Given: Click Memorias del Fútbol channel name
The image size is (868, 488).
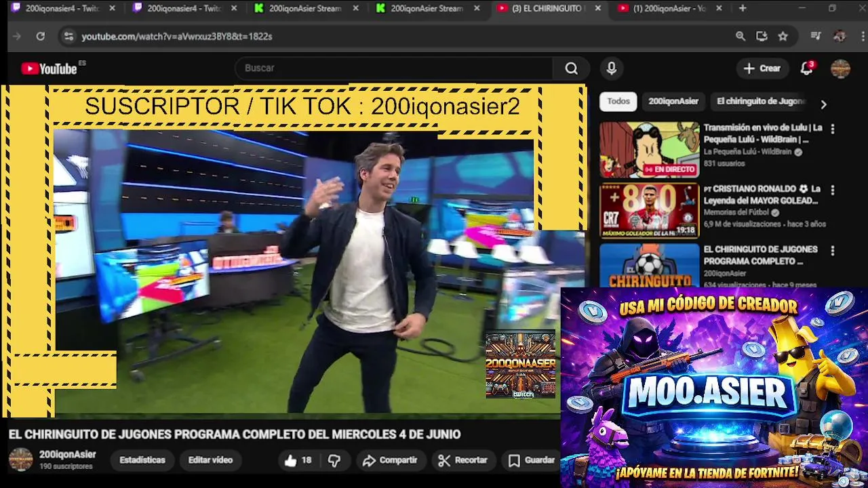Looking at the screenshot, I should (736, 212).
